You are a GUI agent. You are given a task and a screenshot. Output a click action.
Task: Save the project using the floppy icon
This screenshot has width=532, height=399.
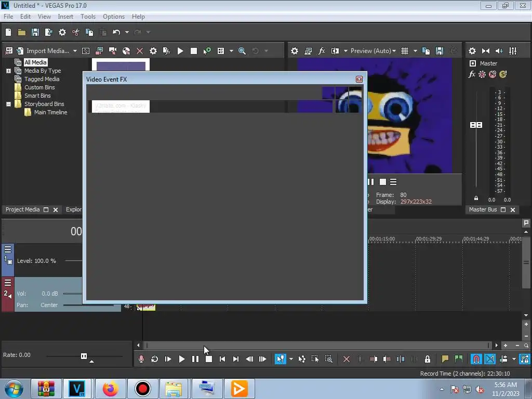tap(35, 32)
